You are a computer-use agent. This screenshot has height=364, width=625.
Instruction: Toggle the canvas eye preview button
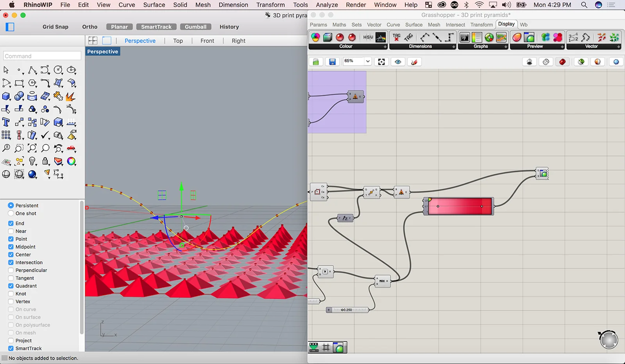398,62
